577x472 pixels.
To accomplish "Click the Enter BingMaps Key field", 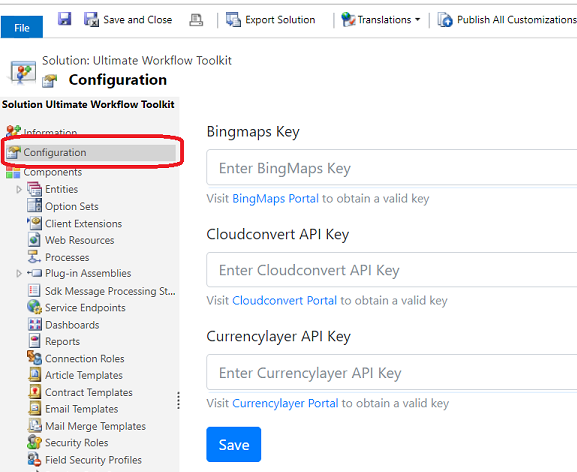I will (392, 168).
